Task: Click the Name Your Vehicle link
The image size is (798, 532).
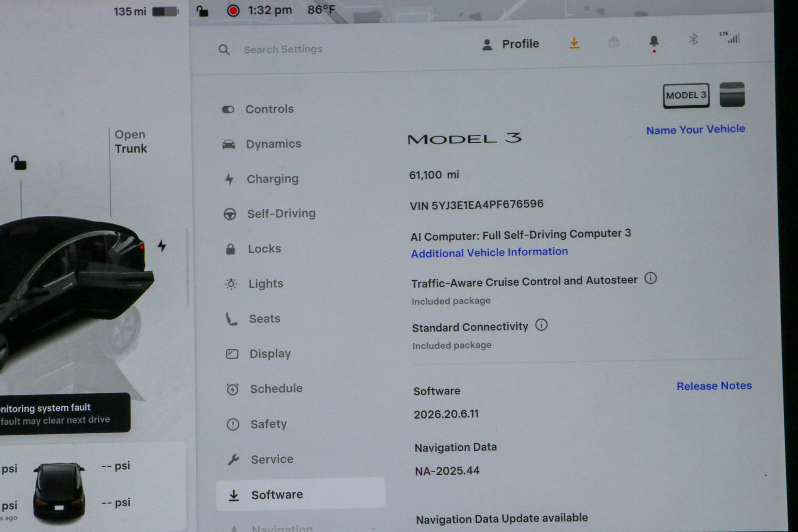Action: 695,130
